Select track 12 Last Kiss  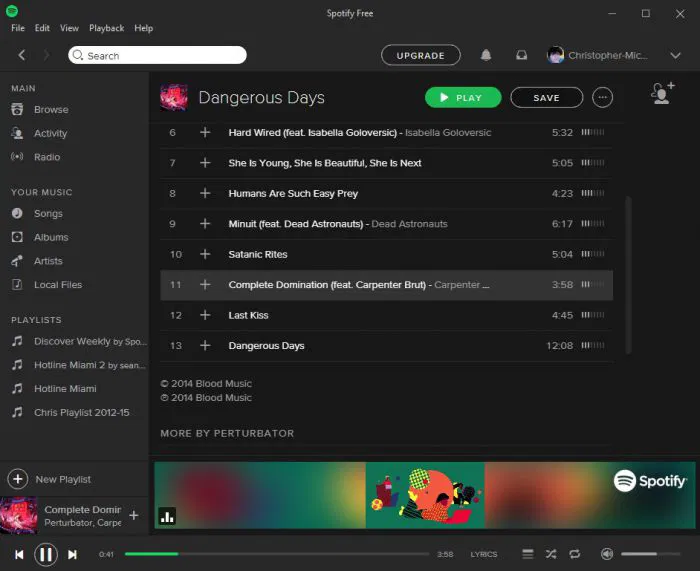tap(387, 315)
